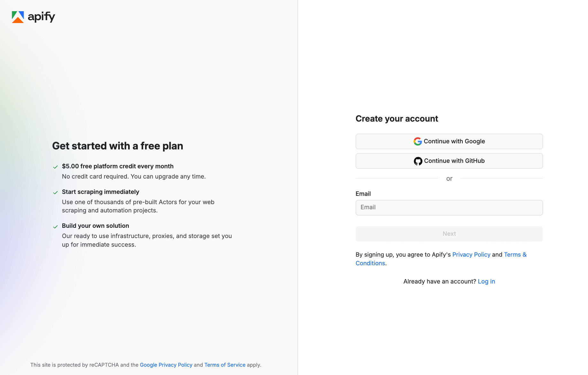588x375 pixels.
Task: Click inside the Email input field
Action: pyautogui.click(x=449, y=207)
